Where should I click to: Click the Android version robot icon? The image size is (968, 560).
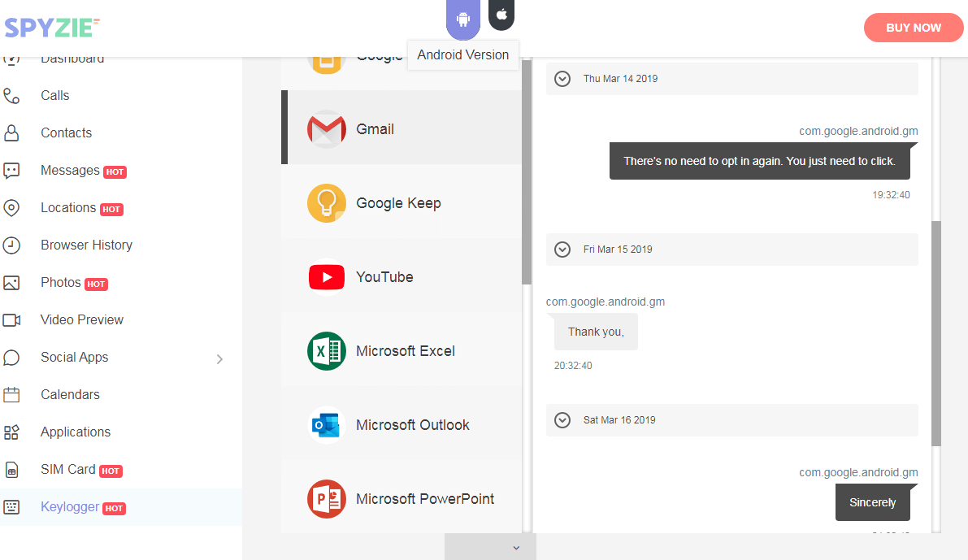(463, 18)
